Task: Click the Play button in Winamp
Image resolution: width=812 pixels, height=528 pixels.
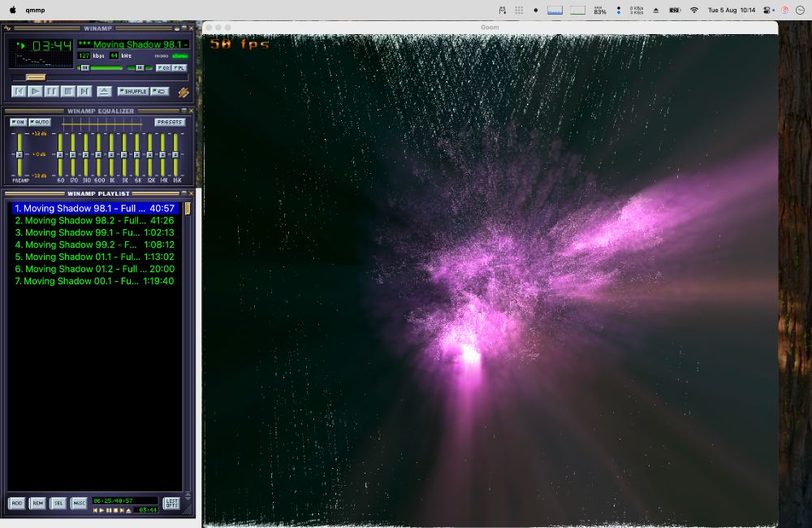Action: 35,92
